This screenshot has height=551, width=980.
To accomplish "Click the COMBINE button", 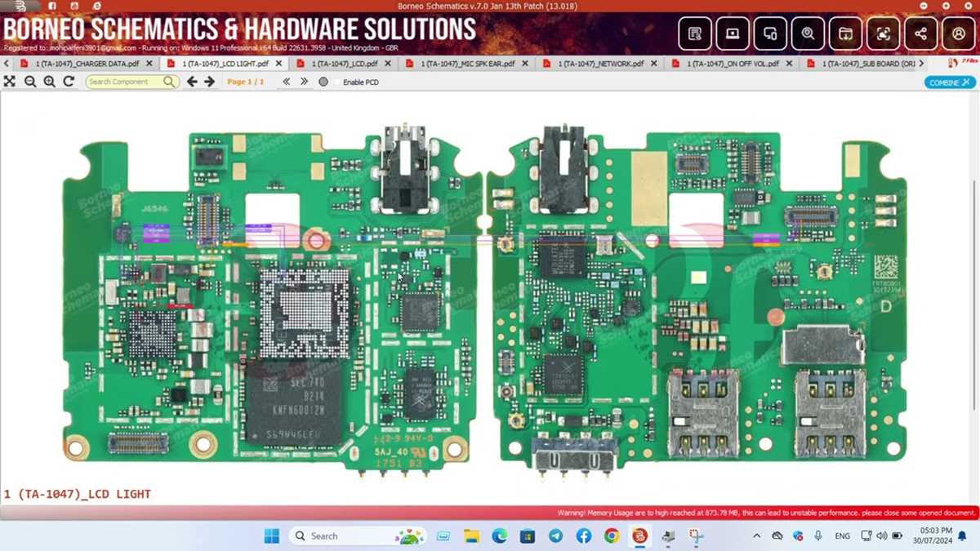I will click(951, 82).
